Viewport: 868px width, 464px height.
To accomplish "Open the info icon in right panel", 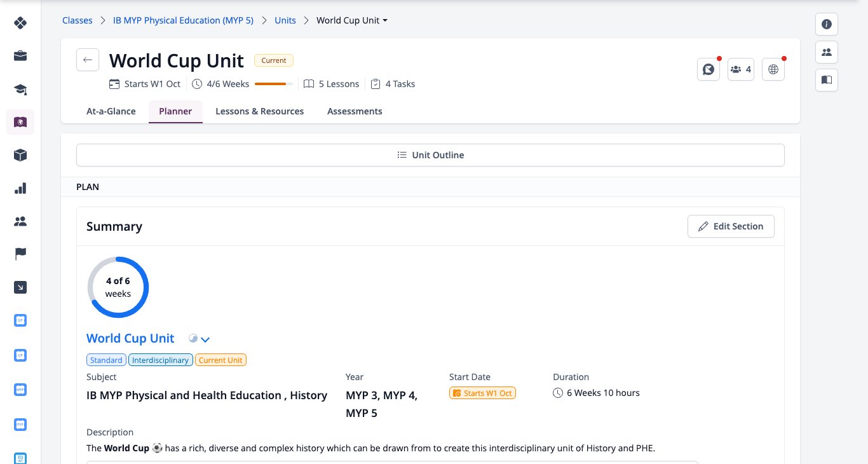I will pyautogui.click(x=827, y=24).
